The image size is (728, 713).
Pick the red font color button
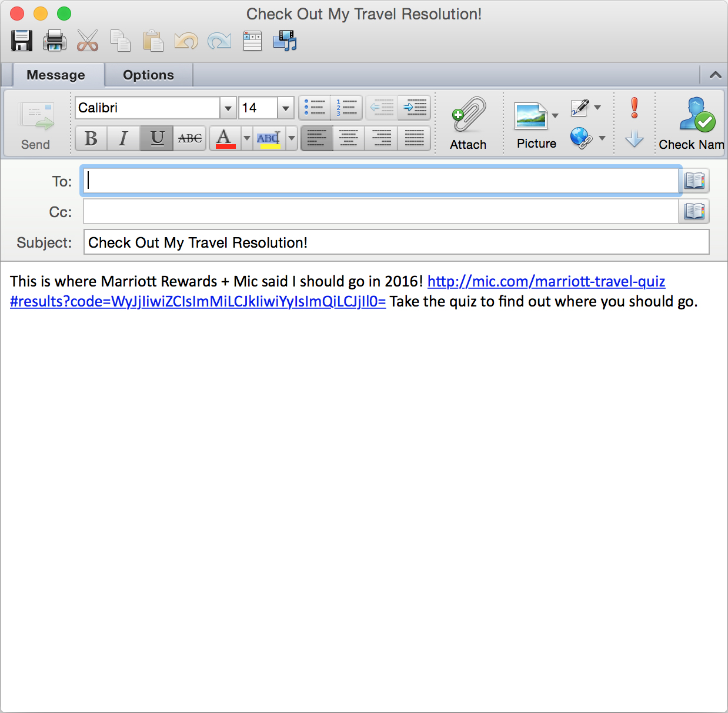click(225, 138)
